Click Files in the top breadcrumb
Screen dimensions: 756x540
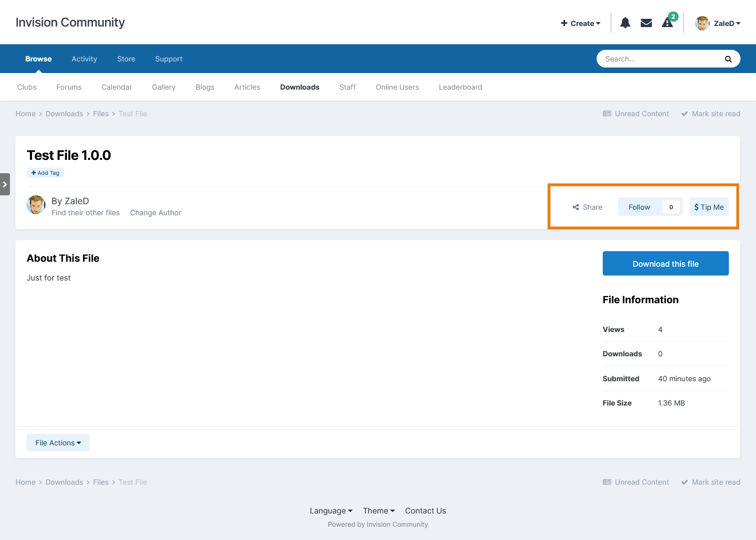pos(101,113)
